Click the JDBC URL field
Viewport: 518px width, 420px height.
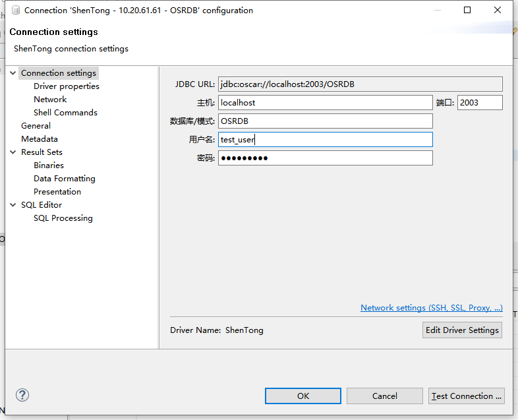tap(360, 84)
